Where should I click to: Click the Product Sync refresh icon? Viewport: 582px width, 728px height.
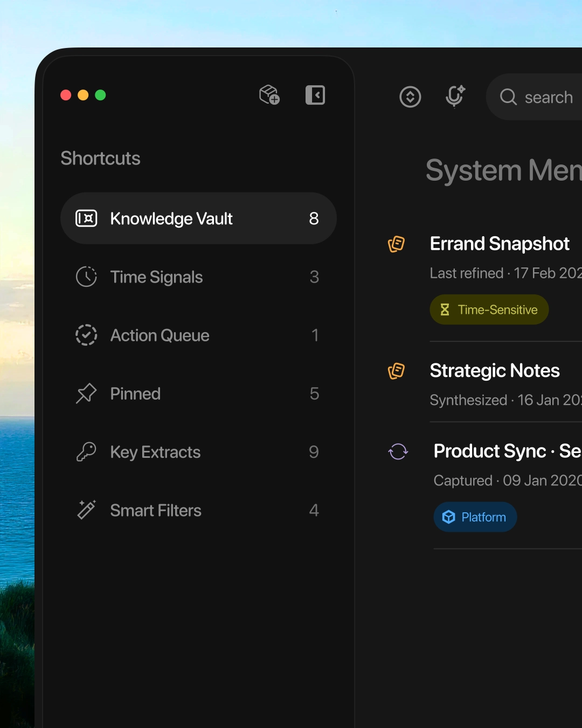(398, 451)
